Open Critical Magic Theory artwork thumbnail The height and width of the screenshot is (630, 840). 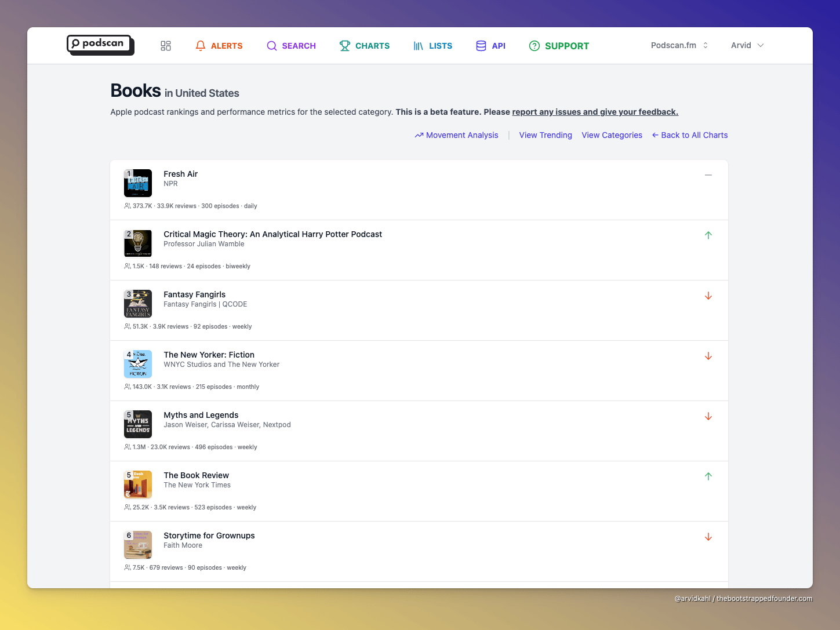(x=138, y=243)
